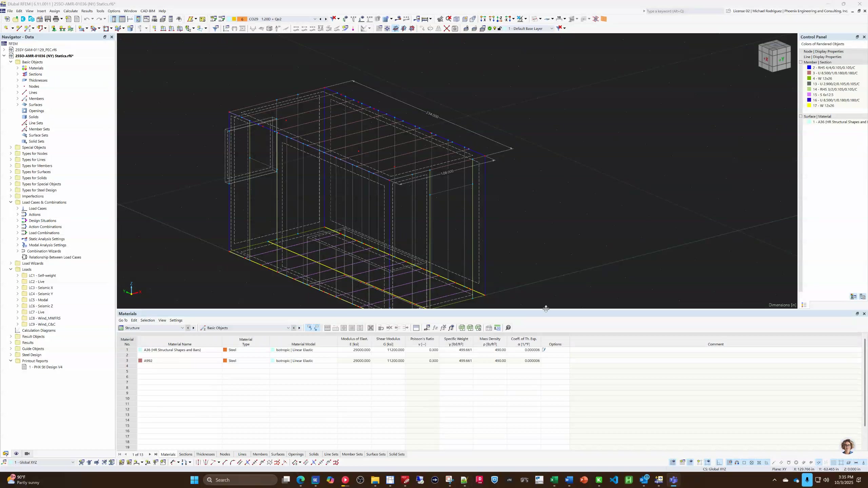Open the Basic Objects dropdown in Materials panel
The width and height of the screenshot is (868, 488).
(288, 328)
